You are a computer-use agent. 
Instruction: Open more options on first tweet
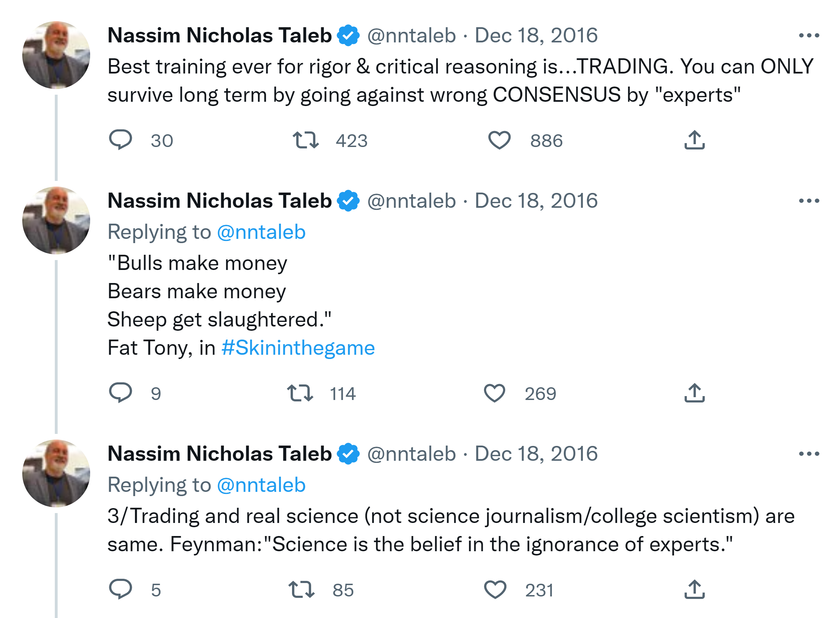point(809,36)
